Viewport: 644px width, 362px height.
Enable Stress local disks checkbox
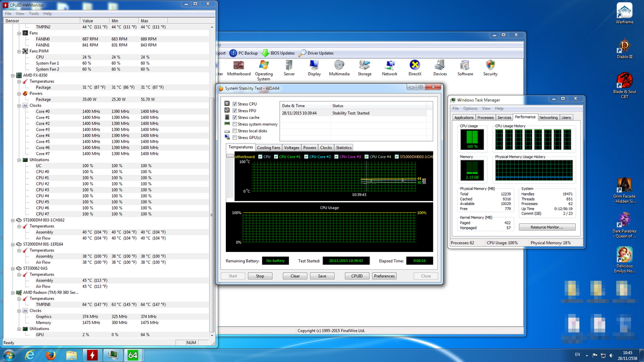click(235, 131)
